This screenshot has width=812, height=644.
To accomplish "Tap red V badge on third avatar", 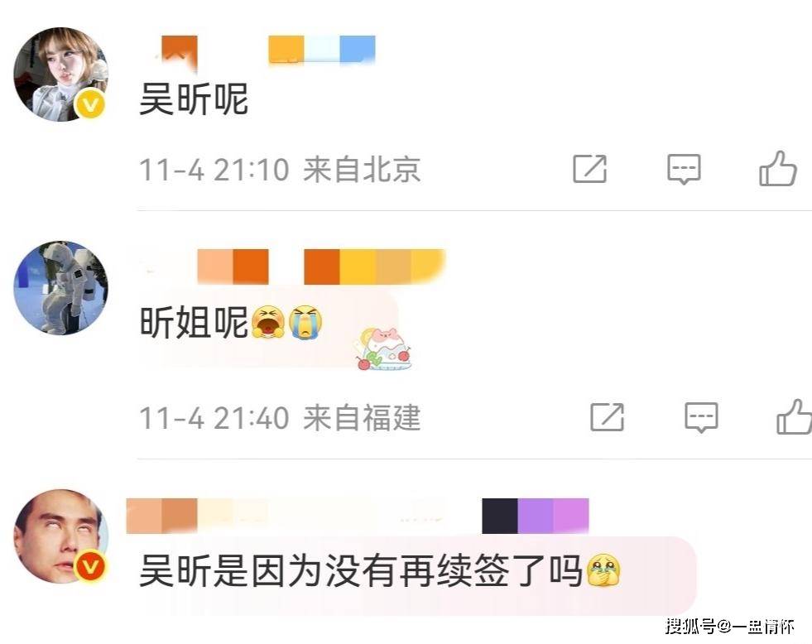I will tap(90, 566).
